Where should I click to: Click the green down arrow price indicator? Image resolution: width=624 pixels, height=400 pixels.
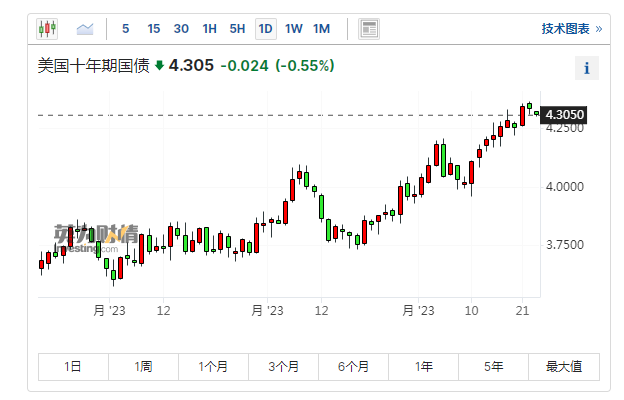coord(159,66)
